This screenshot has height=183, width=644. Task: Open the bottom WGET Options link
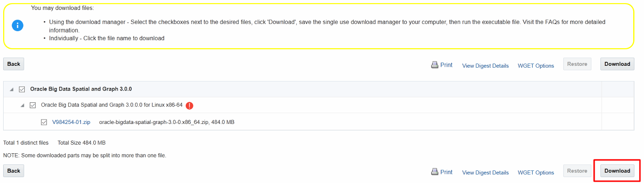(x=536, y=173)
